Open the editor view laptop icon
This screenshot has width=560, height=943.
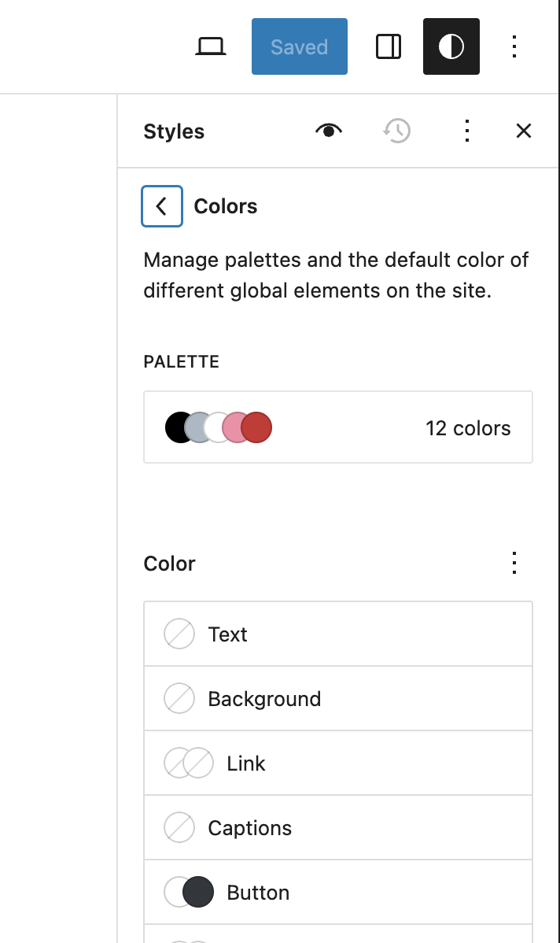pos(209,46)
